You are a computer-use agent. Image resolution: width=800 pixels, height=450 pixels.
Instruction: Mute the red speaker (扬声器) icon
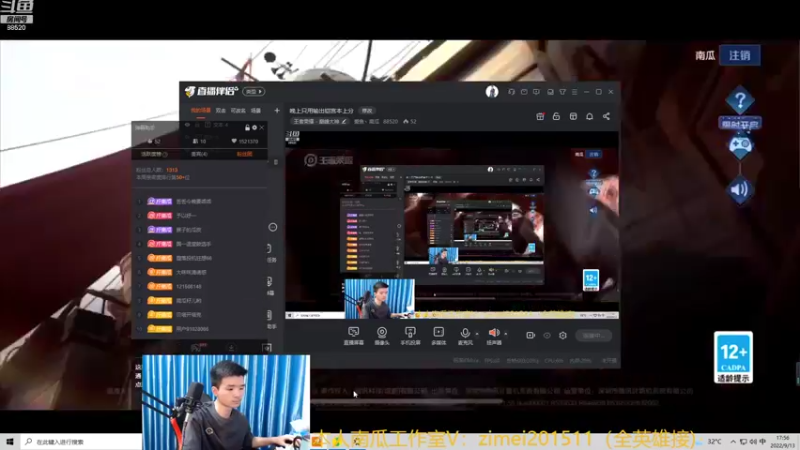point(494,333)
